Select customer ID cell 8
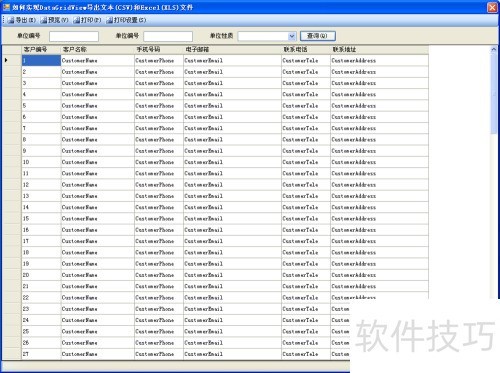Screen dimensions: 500x373 41,140
